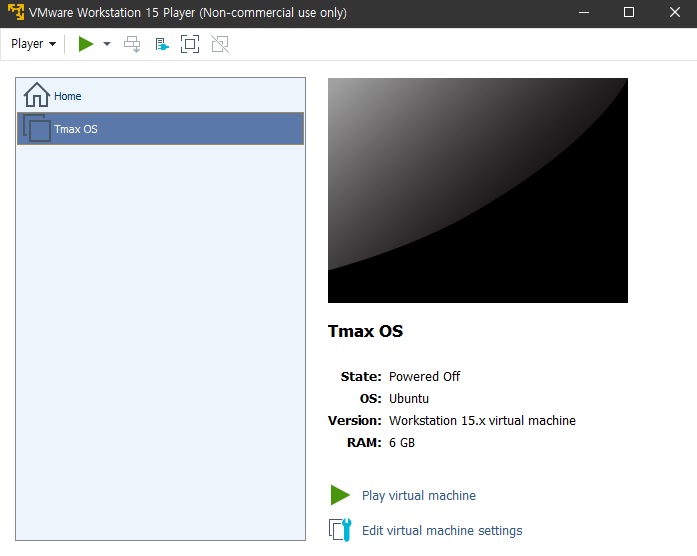
Task: Select the Home label in the library
Action: [x=68, y=96]
